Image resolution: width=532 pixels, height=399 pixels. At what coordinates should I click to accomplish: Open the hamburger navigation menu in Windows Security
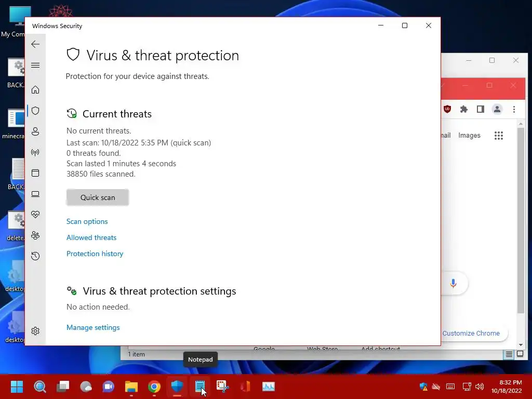(x=35, y=65)
